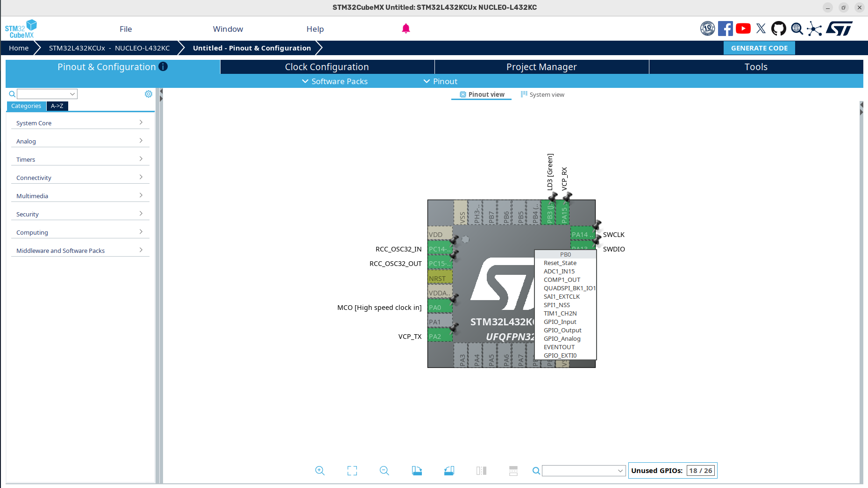Open the ST GitHub page
The image size is (868, 488).
point(779,29)
